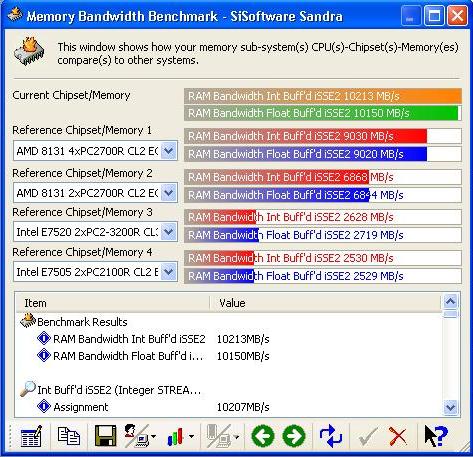Click the blue refresh arrows icon
Screen dimensions: 473x457
331,436
